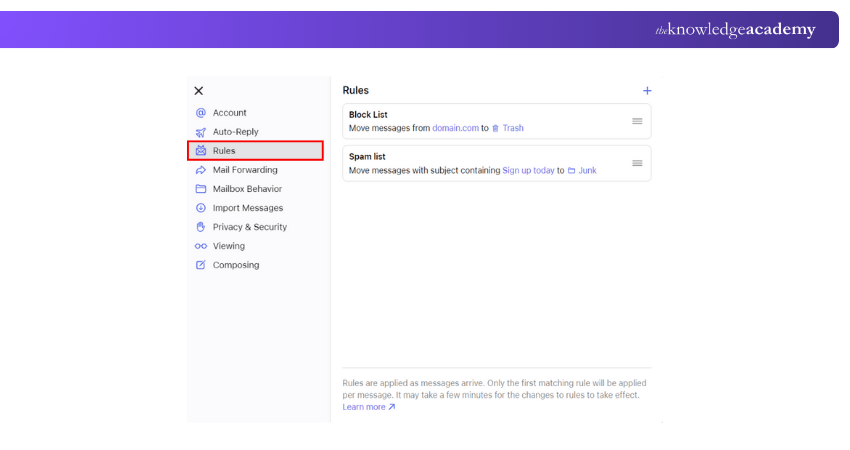Click the Viewing glasses icon
850x450 pixels.
201,246
